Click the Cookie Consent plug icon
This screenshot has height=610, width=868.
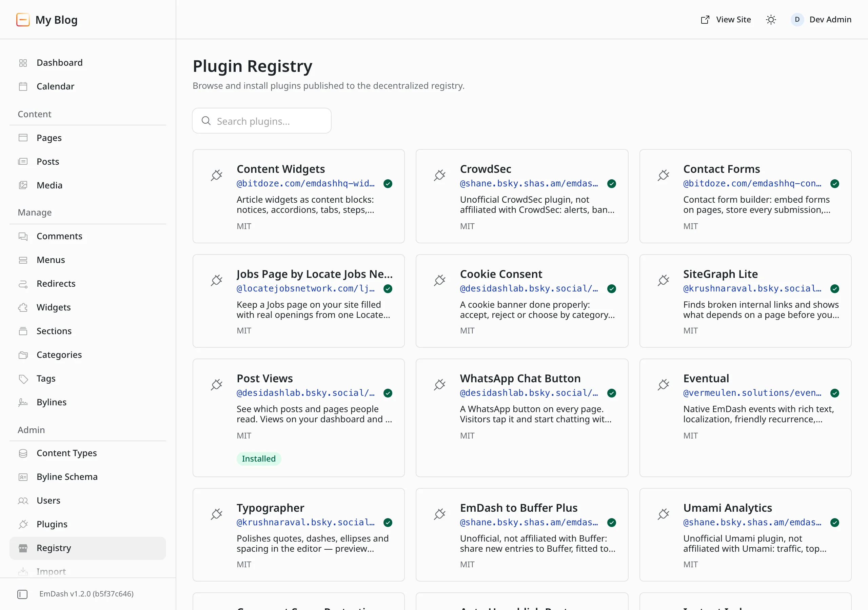440,281
